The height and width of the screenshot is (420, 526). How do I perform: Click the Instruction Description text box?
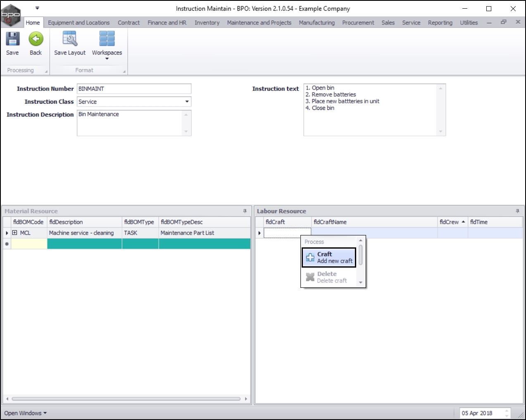[134, 123]
